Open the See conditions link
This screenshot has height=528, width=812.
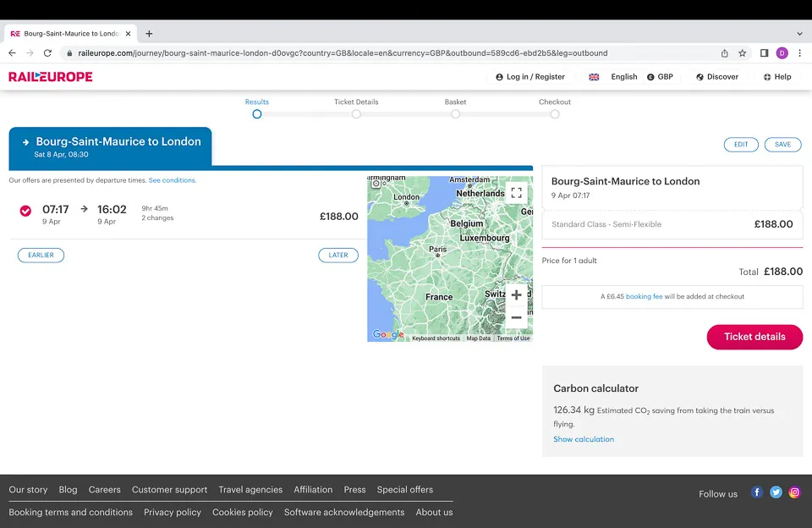pyautogui.click(x=173, y=180)
